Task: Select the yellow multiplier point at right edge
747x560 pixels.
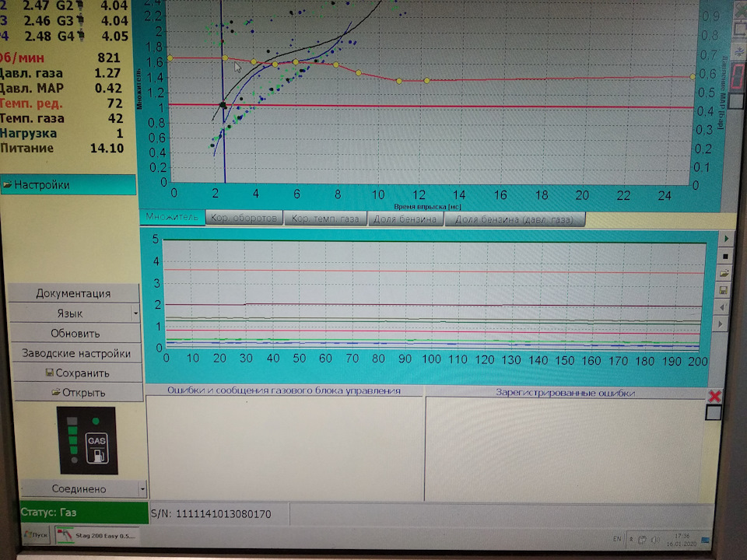Action: (x=693, y=76)
